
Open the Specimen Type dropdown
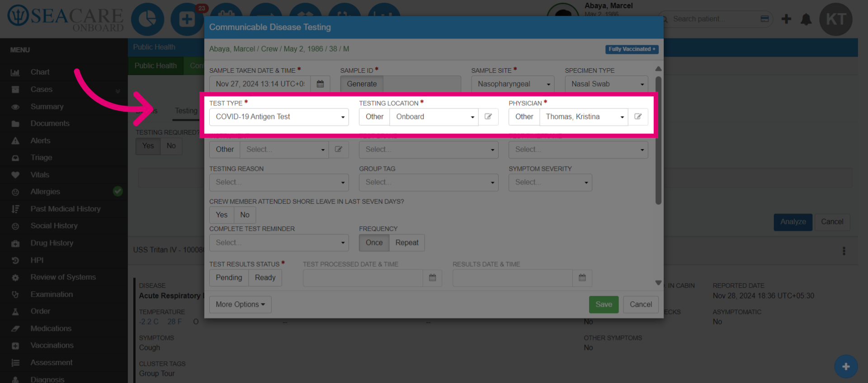(606, 84)
